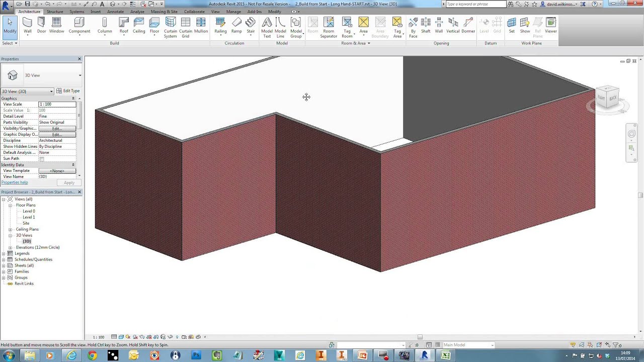644x362 pixels.
Task: Click the Set work plane tool
Action: pyautogui.click(x=512, y=26)
